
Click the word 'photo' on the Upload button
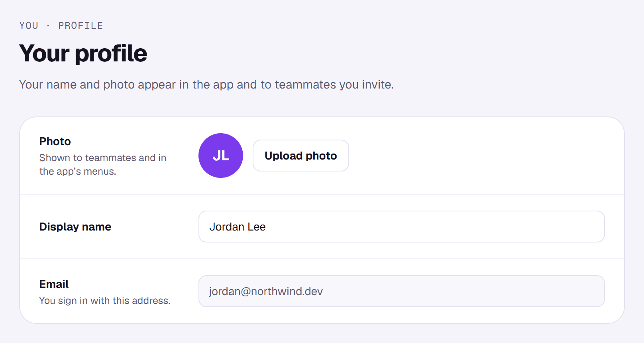coord(321,156)
